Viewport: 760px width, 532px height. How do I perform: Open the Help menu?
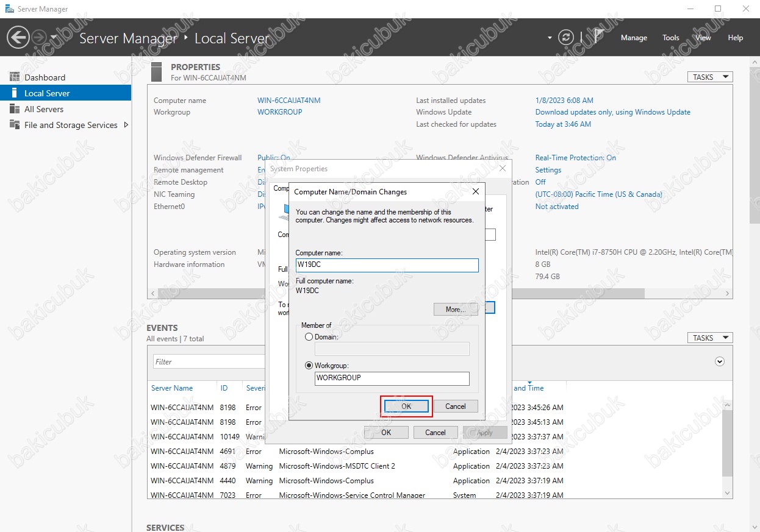point(736,38)
